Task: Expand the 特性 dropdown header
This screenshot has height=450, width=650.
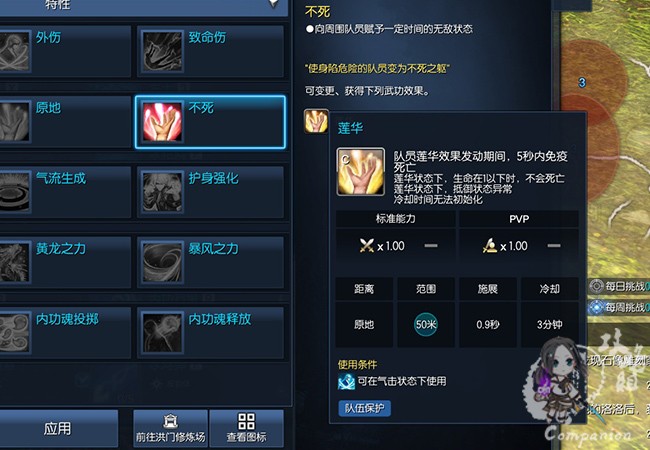Action: (x=143, y=7)
